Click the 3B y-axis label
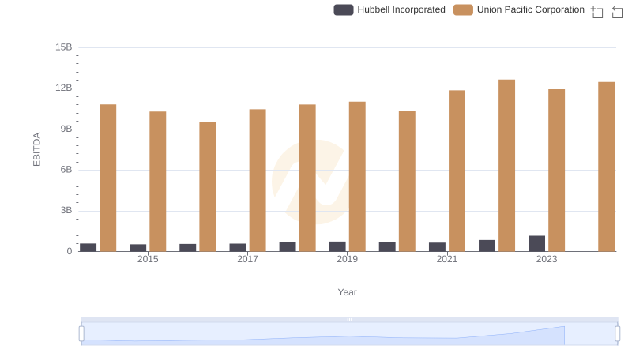Screen dimensions: 632x364 coord(66,210)
